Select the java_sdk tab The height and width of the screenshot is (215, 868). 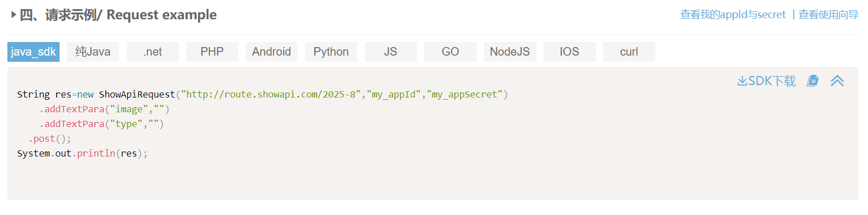33,52
